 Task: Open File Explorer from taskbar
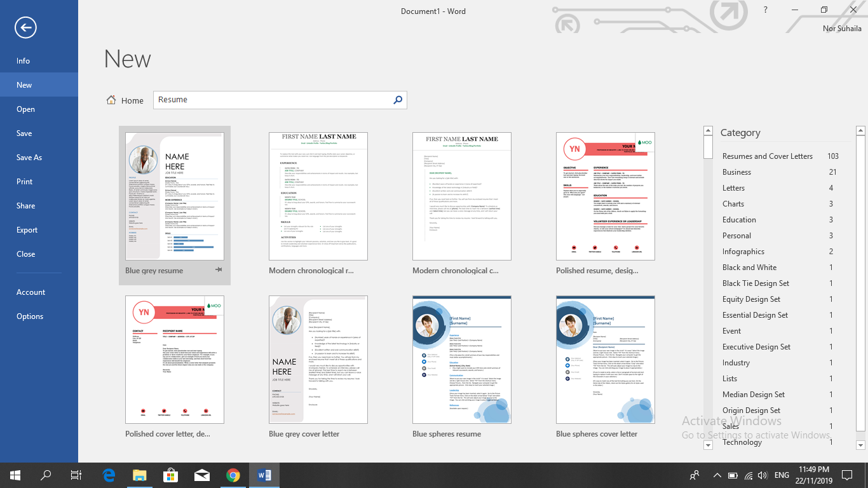tap(139, 475)
